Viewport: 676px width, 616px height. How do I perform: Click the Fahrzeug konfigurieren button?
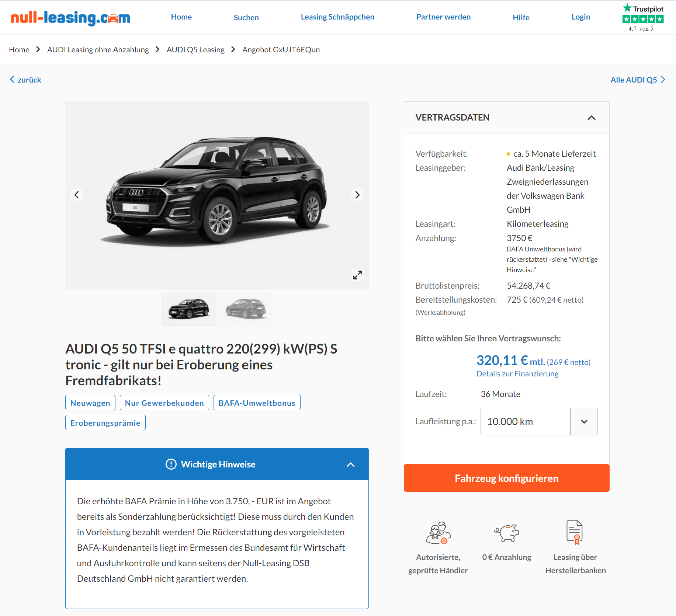506,478
